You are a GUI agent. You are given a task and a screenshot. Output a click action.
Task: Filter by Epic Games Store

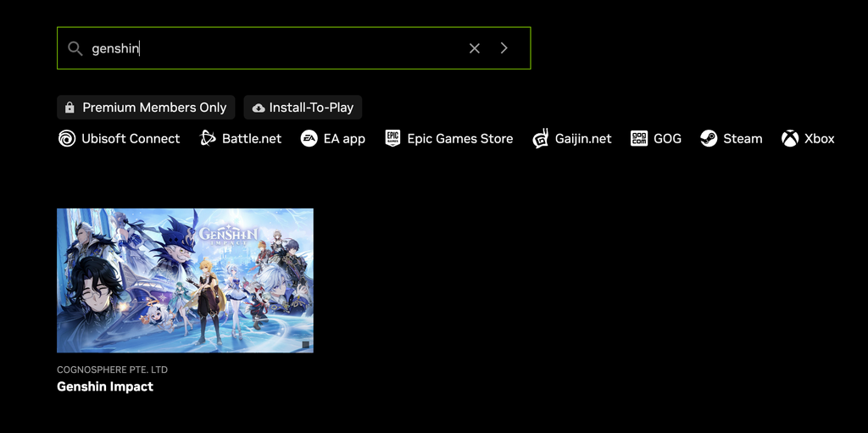coord(449,138)
